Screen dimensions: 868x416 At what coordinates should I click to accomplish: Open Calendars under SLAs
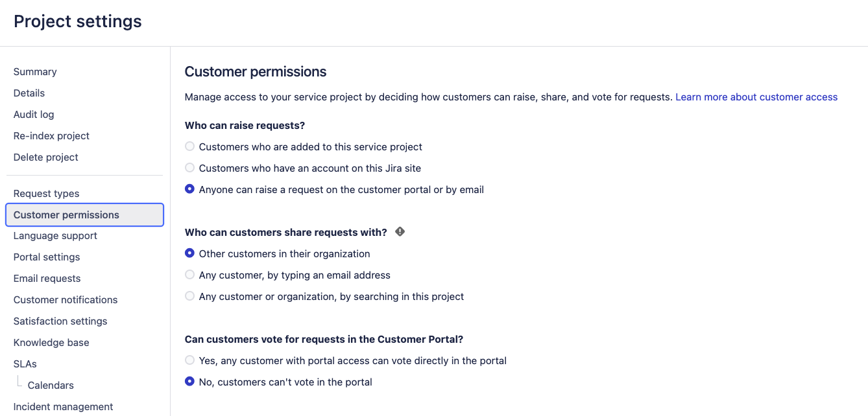[x=51, y=386]
